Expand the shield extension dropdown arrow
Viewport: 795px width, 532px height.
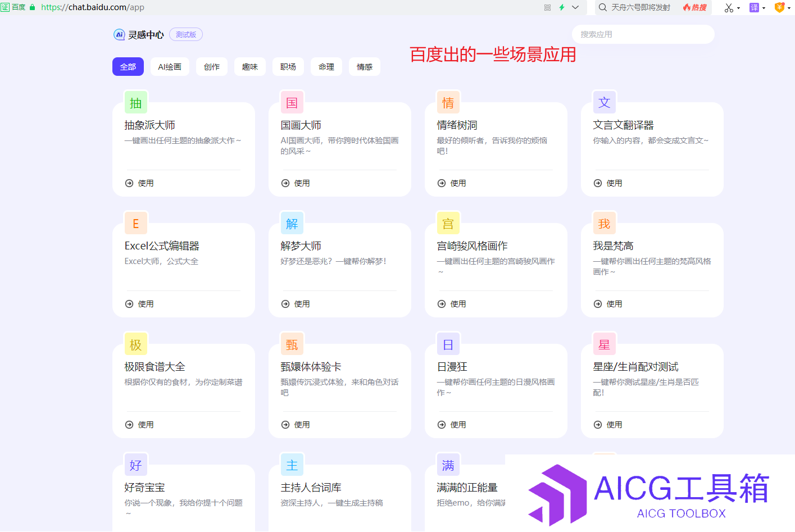click(789, 8)
